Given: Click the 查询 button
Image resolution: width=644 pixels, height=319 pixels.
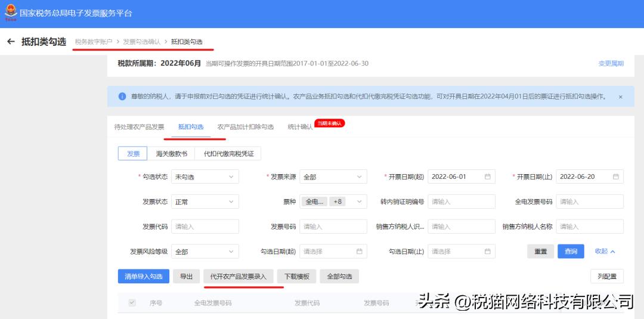Looking at the screenshot, I should (571, 251).
